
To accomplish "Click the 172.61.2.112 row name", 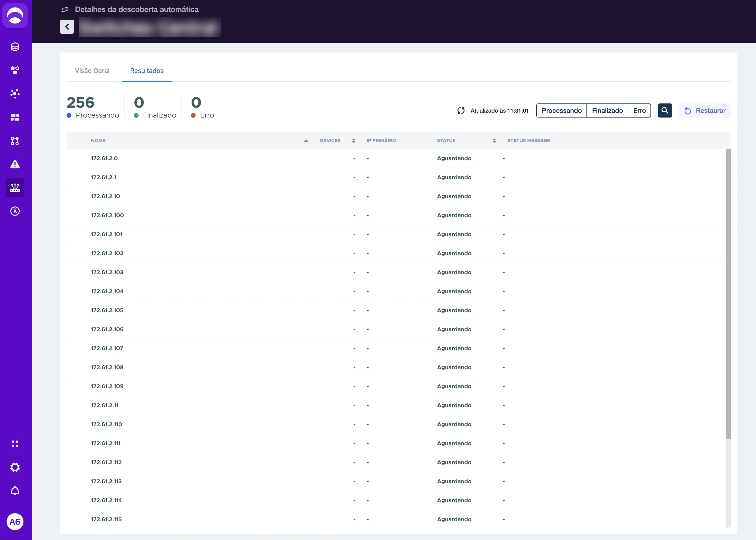I will point(106,462).
